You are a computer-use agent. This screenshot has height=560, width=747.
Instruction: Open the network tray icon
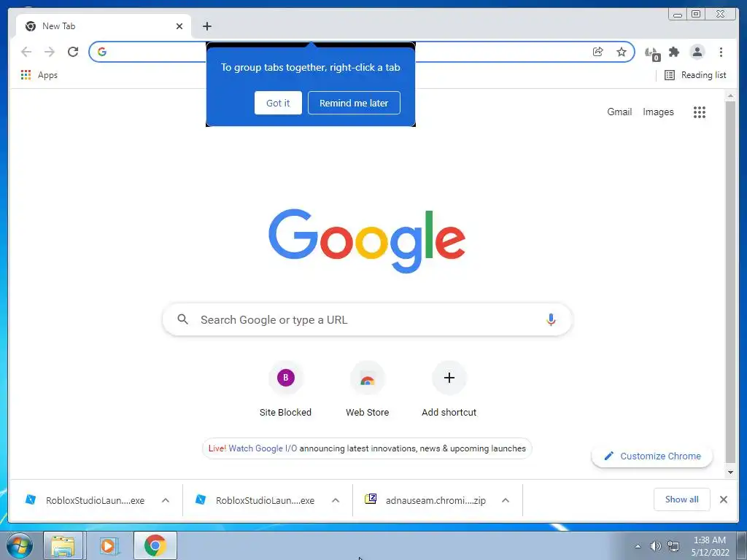coord(673,546)
